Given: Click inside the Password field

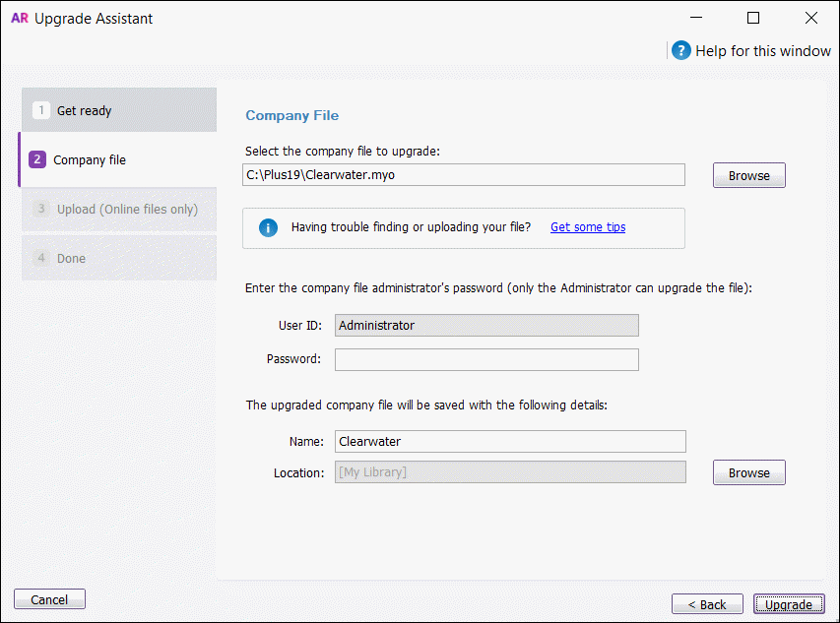Looking at the screenshot, I should (x=486, y=359).
